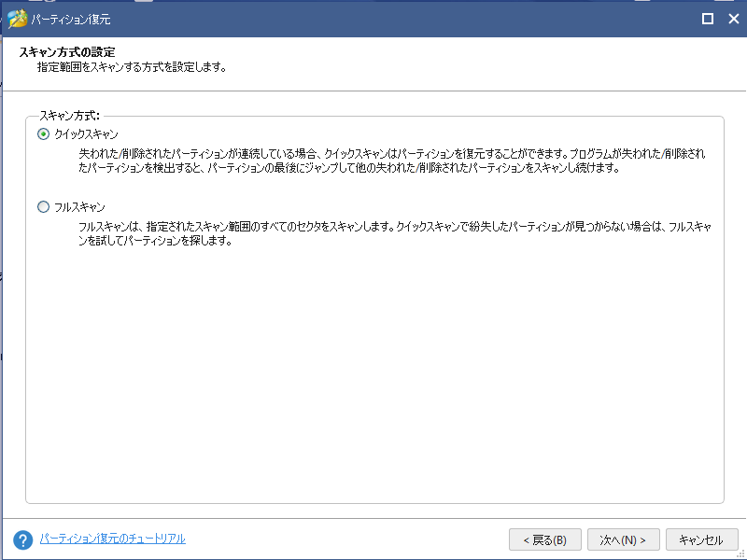Click the スキャン方式の設定 heading
The width and height of the screenshot is (747, 560).
click(x=67, y=52)
